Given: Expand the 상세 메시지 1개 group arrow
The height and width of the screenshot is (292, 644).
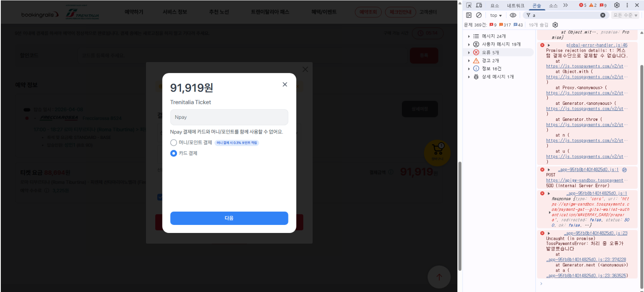Looking at the screenshot, I should 469,77.
